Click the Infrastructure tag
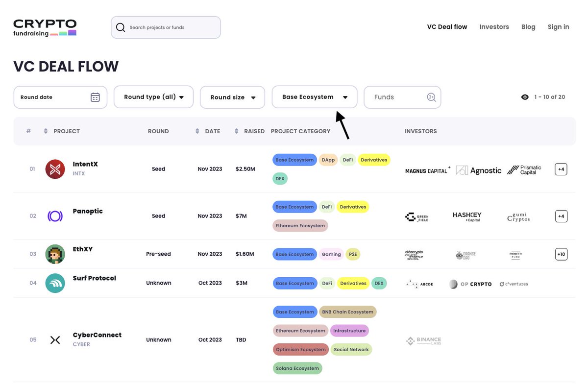The image size is (588, 385). tap(349, 331)
